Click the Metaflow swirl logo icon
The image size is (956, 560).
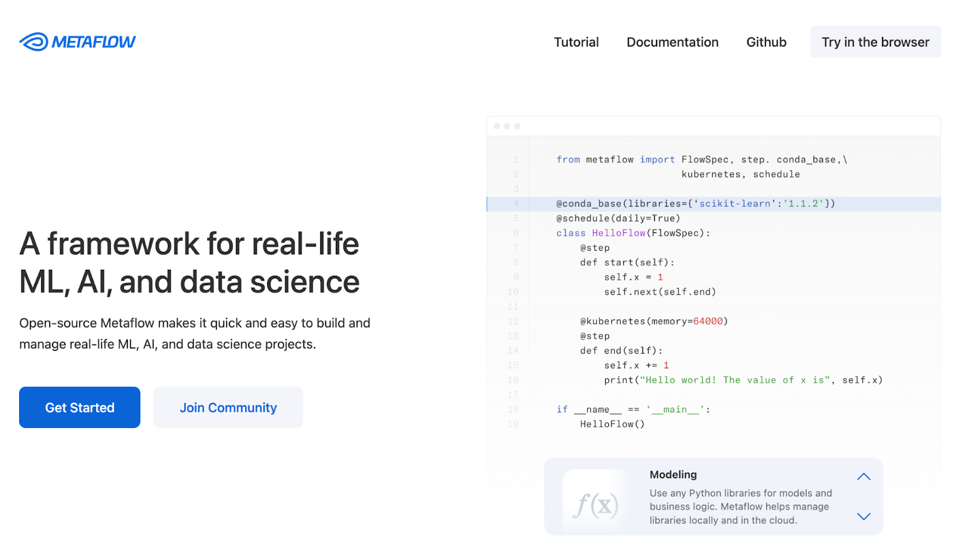pyautogui.click(x=34, y=42)
